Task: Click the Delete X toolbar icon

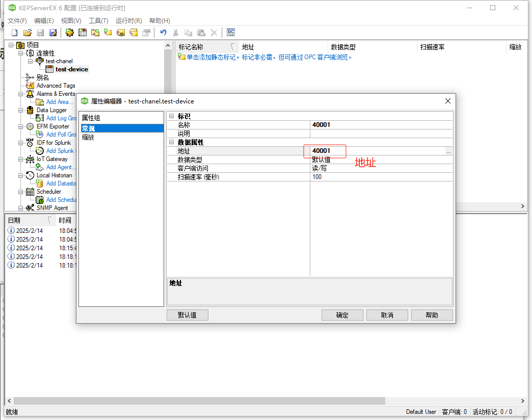Action: tap(214, 33)
